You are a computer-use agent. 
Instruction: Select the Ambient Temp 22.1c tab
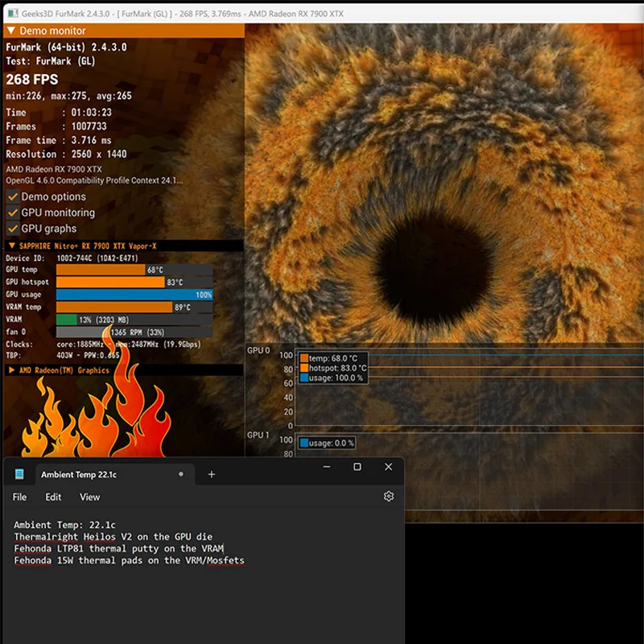pos(79,474)
